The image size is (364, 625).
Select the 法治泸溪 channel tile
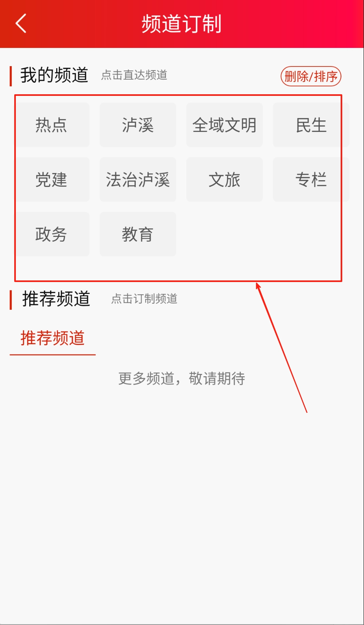[x=138, y=179]
